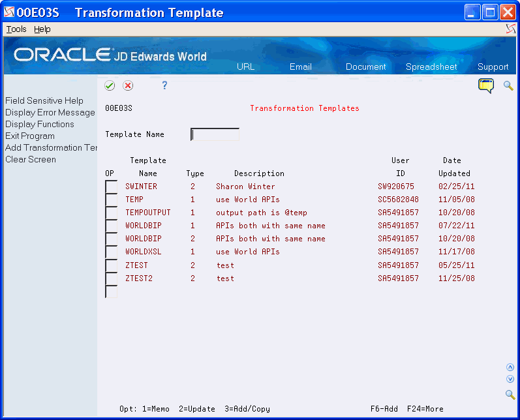Click the '1=Memo' option label
520x420 pixels.
click(156, 409)
